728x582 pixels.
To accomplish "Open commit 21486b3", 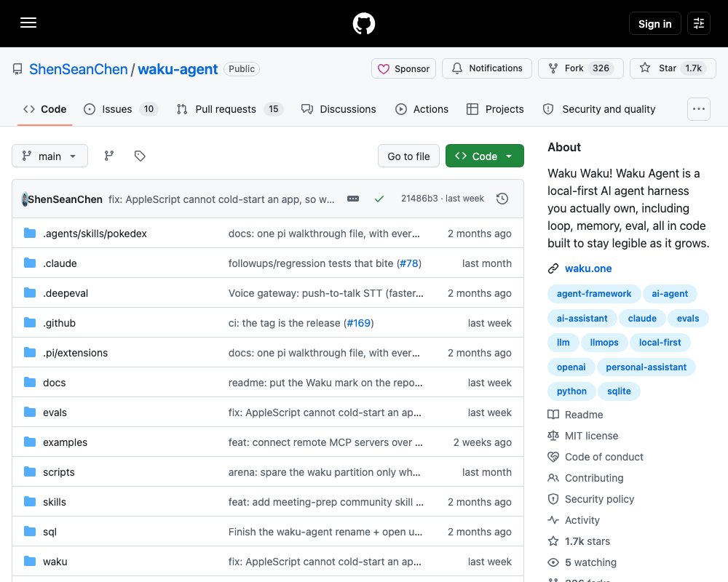I will pos(419,199).
